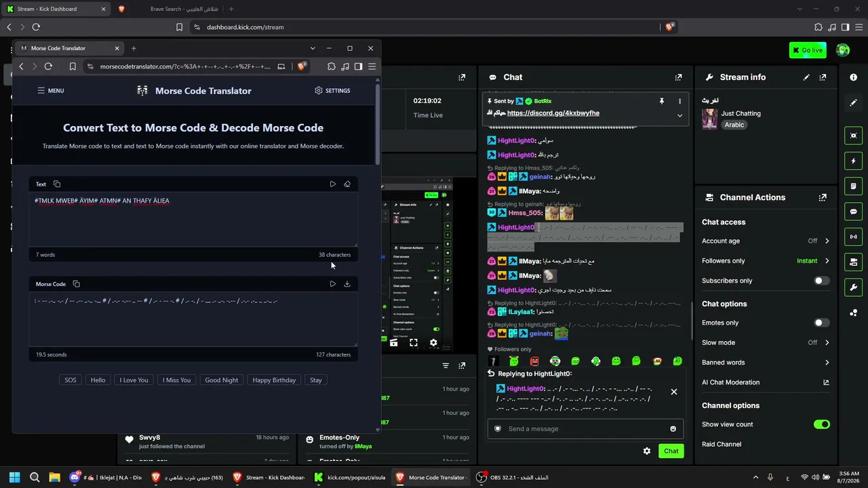The height and width of the screenshot is (488, 868).
Task: Expand the Account age setting
Action: point(766,241)
